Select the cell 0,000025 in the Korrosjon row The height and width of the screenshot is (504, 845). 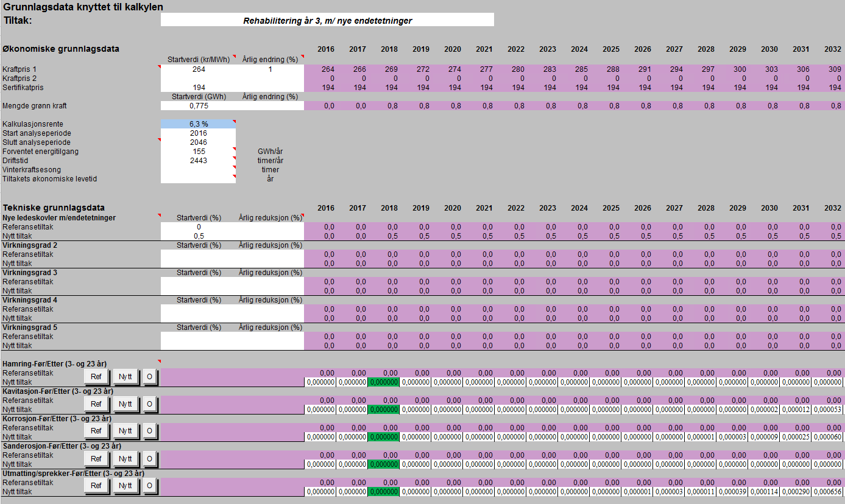[x=796, y=437]
